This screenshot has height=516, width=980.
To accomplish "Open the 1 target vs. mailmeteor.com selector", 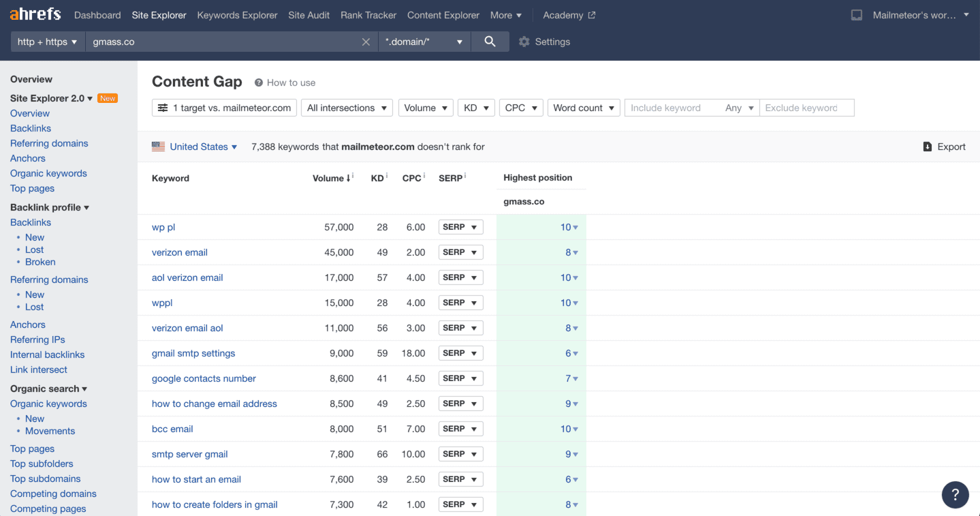I will tap(224, 108).
